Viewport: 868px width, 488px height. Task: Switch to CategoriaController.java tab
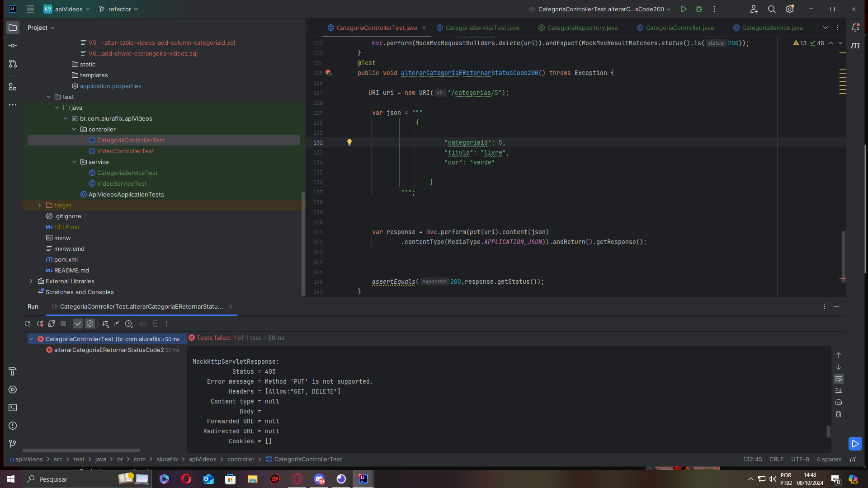coord(675,28)
